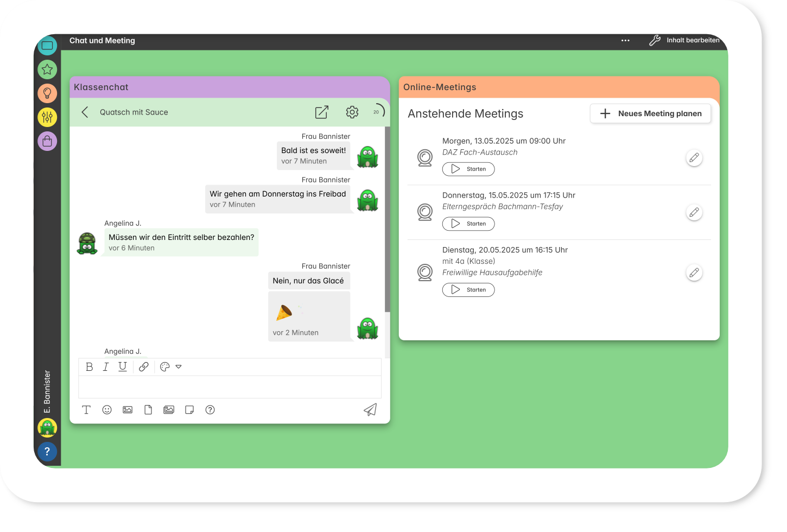Open the three-dots more options menu

pos(625,41)
